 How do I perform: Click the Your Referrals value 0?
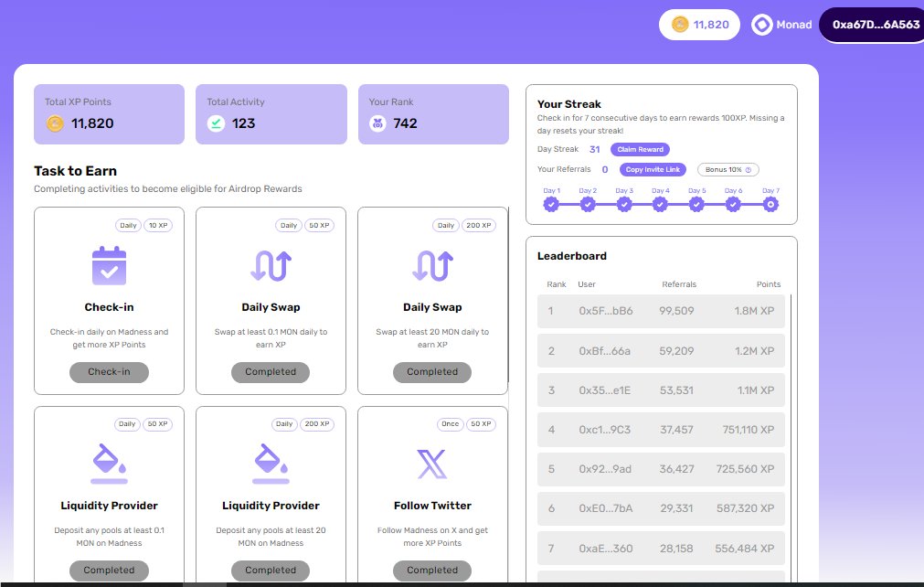click(605, 170)
